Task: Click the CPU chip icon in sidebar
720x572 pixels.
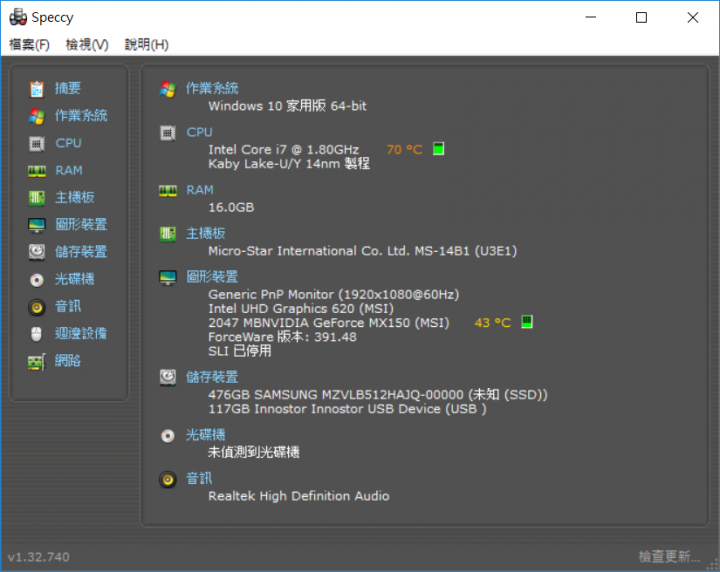Action: pos(37,144)
